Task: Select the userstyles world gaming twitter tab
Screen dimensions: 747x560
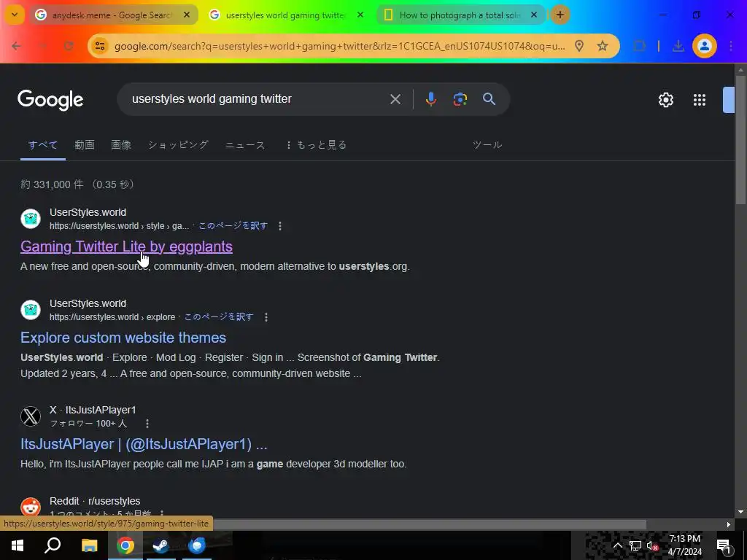Action: pyautogui.click(x=287, y=15)
